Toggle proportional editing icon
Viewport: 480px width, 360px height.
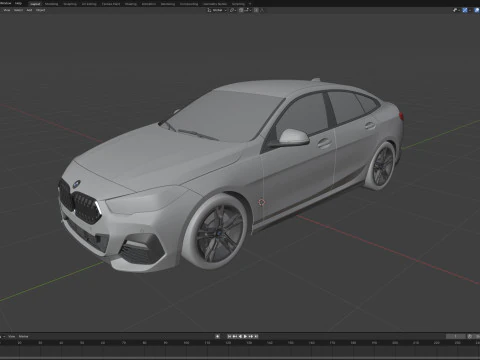click(x=256, y=10)
